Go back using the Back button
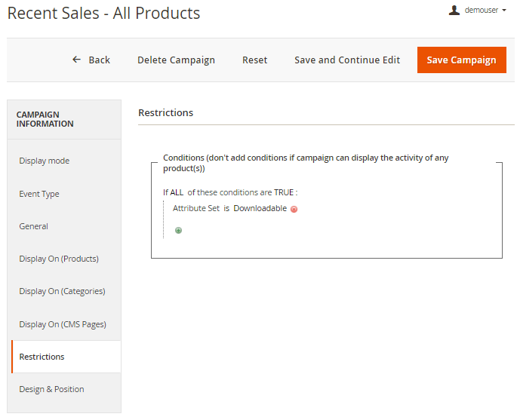This screenshot has width=517, height=420. click(x=91, y=60)
